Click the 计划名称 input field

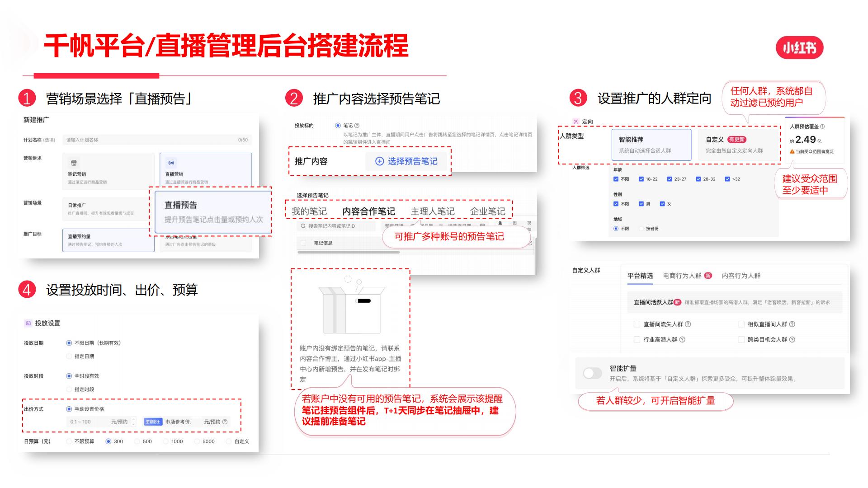click(157, 140)
